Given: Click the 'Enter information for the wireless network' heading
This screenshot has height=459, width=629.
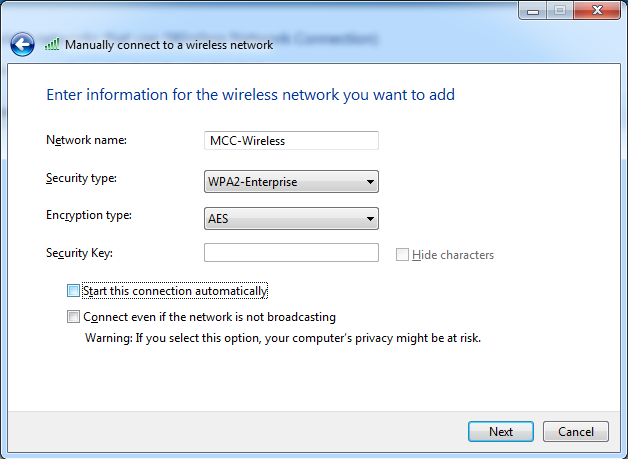Looking at the screenshot, I should [x=251, y=95].
